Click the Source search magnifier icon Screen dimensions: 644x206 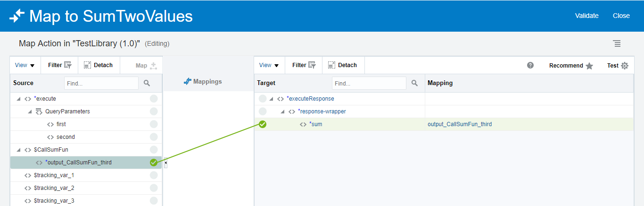point(147,83)
